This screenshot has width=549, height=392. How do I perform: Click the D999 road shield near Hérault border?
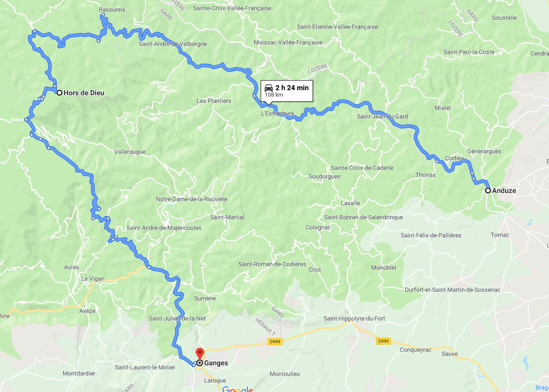click(275, 342)
